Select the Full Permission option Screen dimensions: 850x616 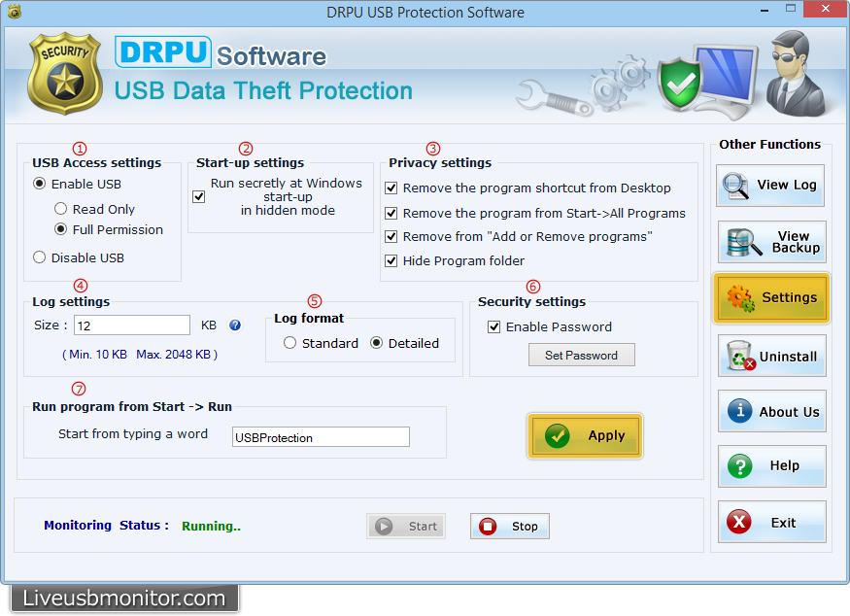point(60,229)
